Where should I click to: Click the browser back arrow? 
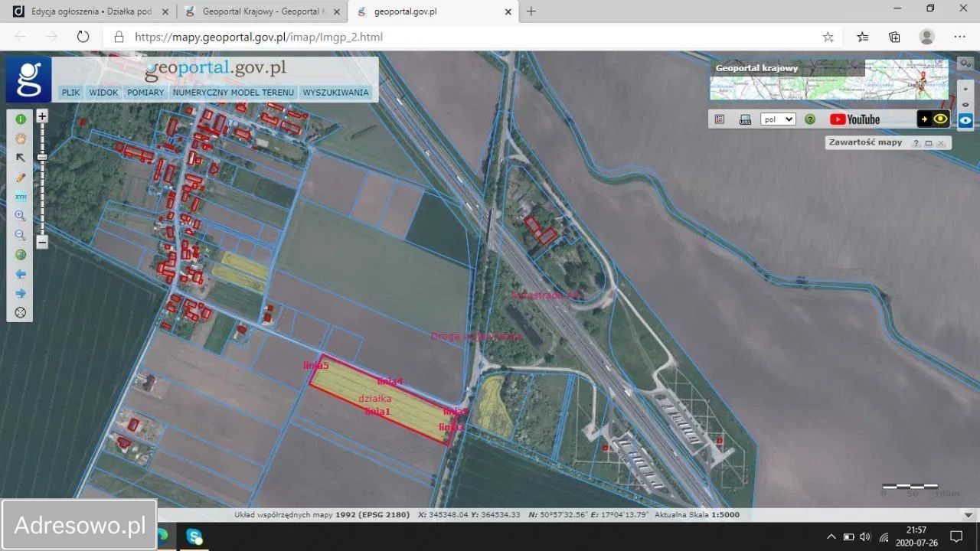[x=21, y=37]
